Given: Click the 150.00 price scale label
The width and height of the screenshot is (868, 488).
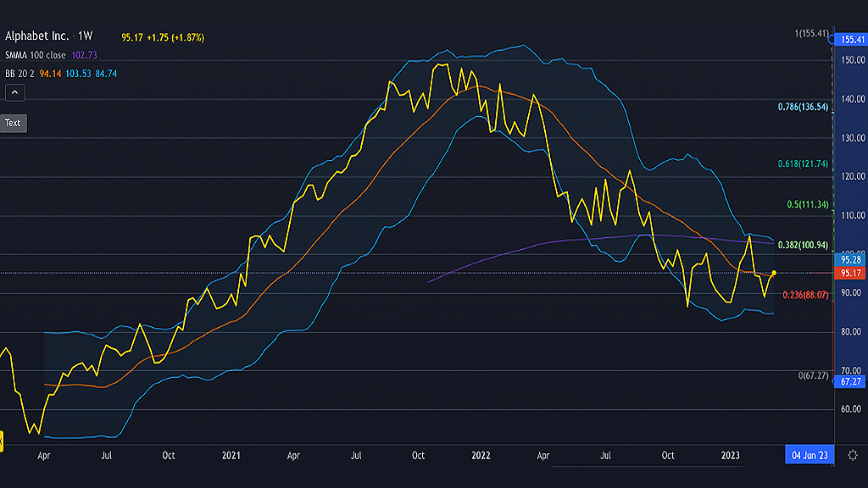Looking at the screenshot, I should pyautogui.click(x=853, y=60).
